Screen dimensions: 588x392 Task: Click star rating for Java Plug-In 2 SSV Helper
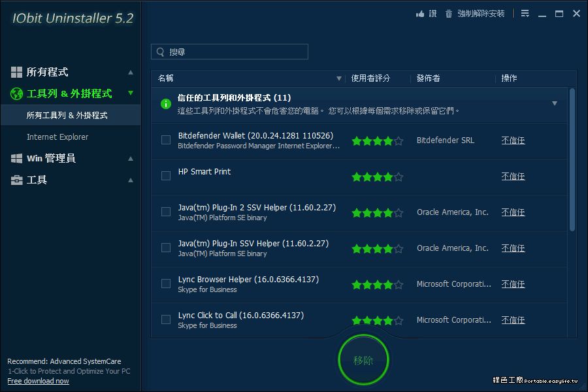coord(378,213)
